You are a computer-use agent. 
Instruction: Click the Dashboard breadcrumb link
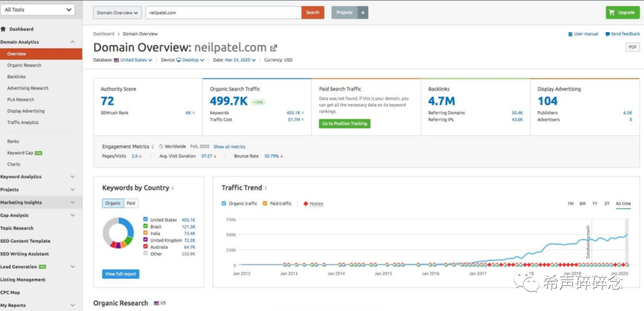pos(104,34)
